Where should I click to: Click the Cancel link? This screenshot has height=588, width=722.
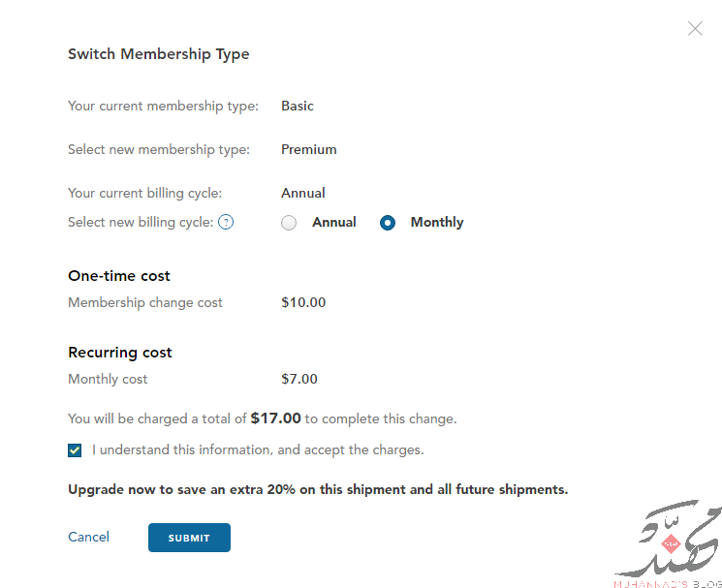[x=88, y=537]
